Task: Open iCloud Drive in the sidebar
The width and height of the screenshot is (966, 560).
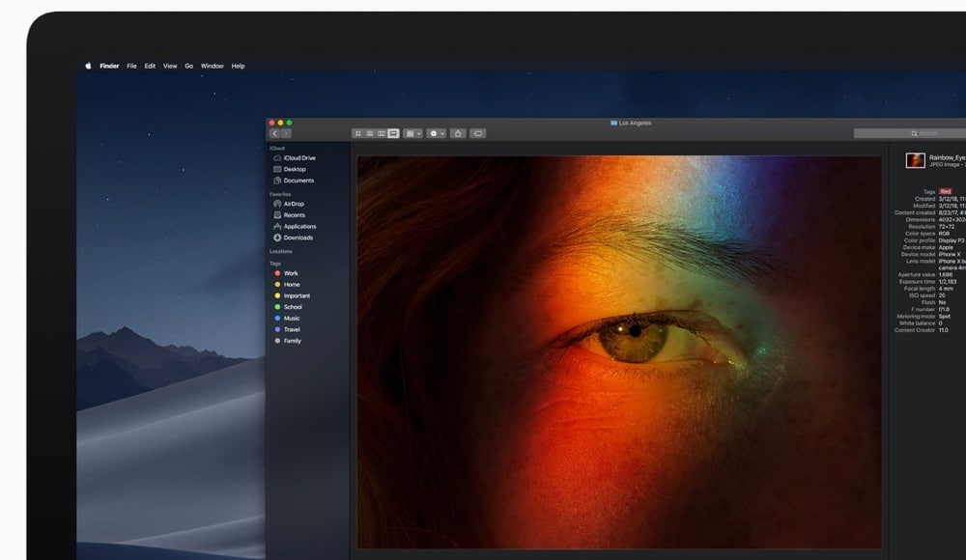Action: pyautogui.click(x=295, y=158)
